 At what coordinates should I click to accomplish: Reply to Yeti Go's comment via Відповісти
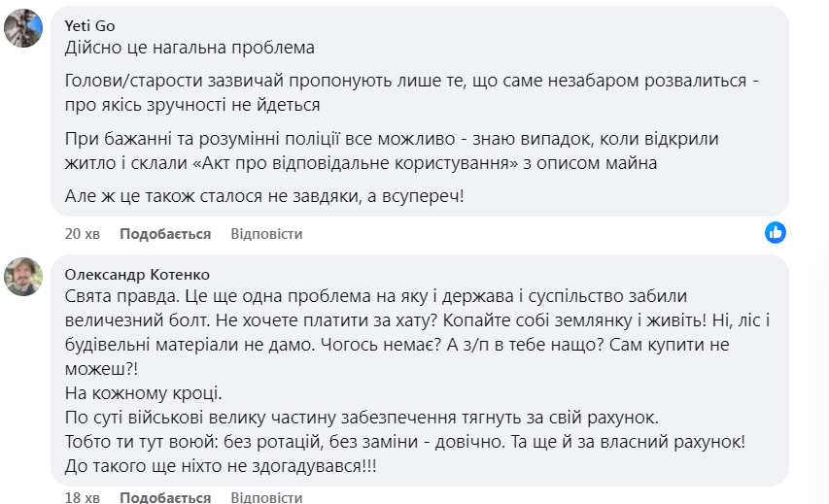pos(266,234)
